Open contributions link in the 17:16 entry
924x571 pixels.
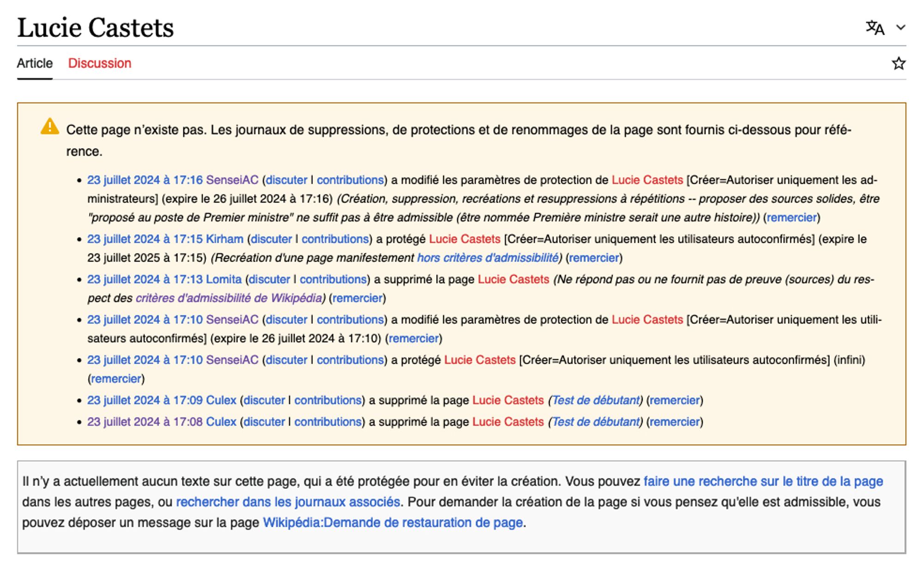pos(350,180)
